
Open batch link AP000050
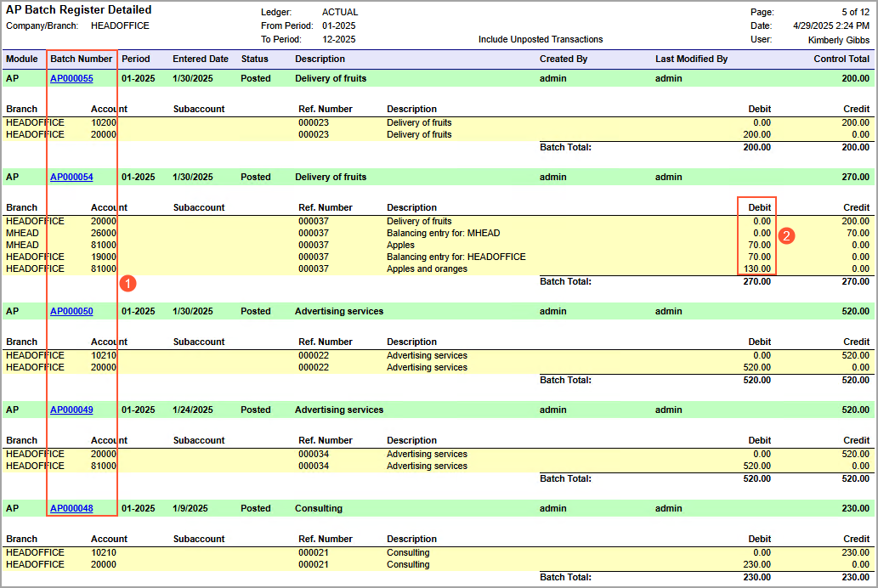pos(71,311)
